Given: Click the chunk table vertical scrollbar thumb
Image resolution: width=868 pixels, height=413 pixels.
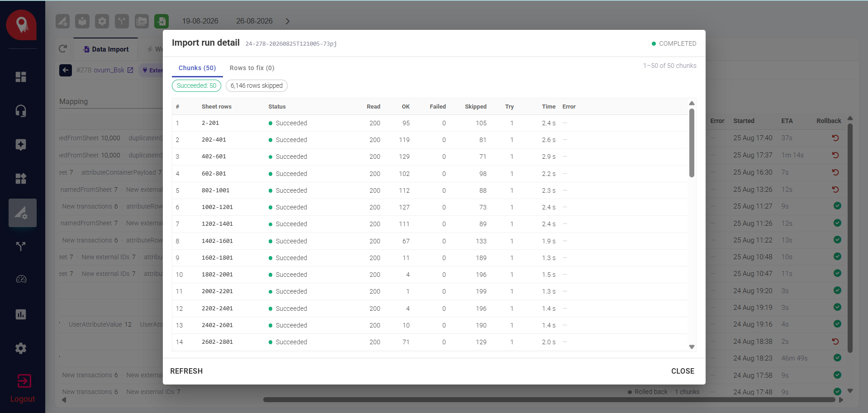Looking at the screenshot, I should pos(692,143).
